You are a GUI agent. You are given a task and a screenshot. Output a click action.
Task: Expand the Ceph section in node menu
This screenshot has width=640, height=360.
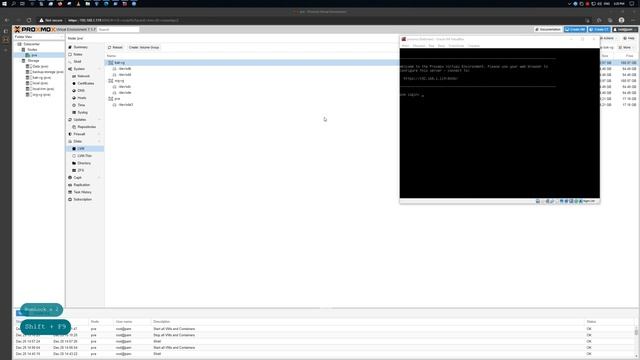pyautogui.click(x=99, y=178)
